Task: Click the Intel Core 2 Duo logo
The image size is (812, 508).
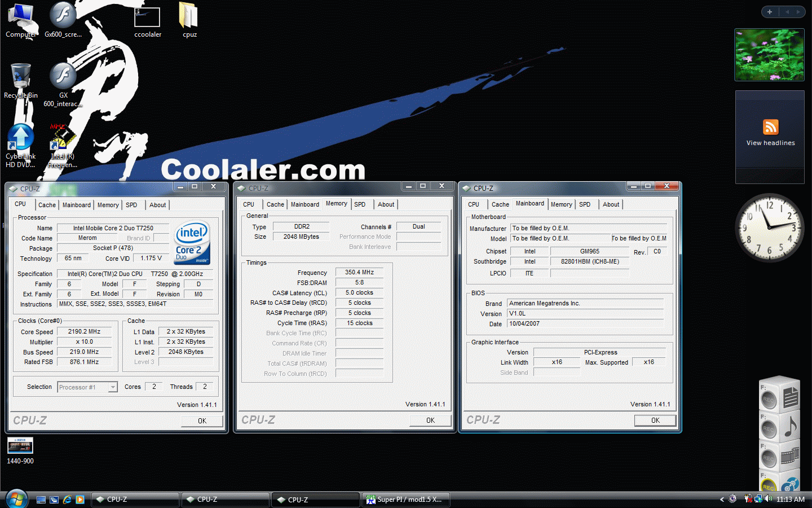Action: pos(192,243)
